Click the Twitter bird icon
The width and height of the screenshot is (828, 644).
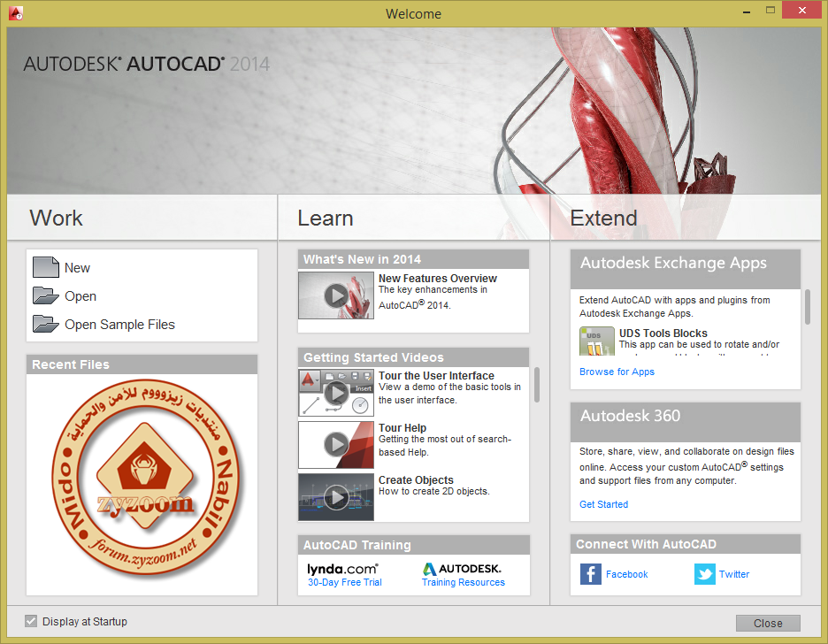pos(704,574)
